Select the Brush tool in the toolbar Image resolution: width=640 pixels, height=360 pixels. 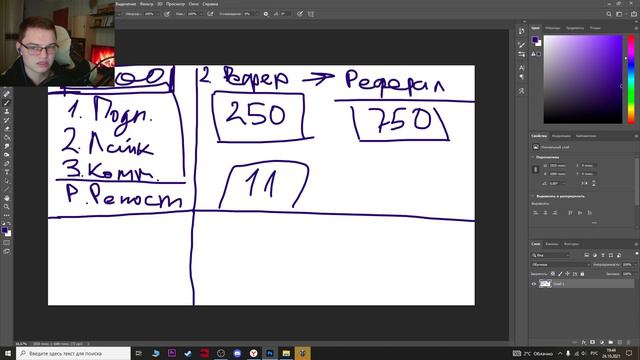[7, 103]
